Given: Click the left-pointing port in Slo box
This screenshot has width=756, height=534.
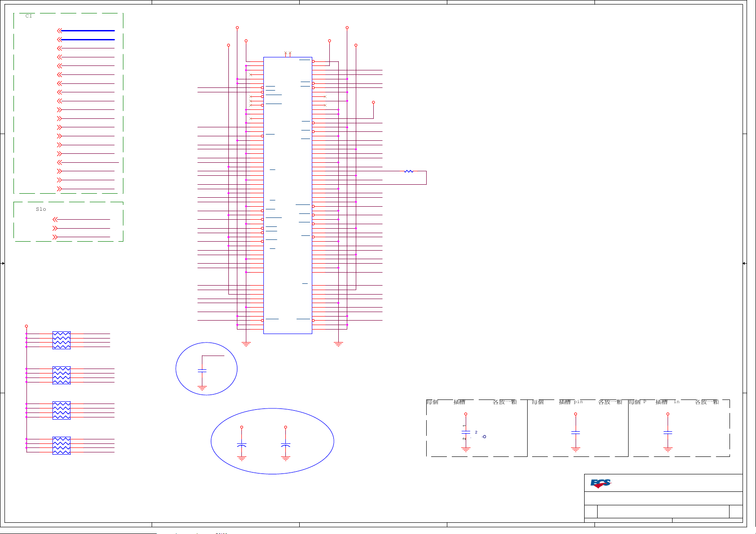Looking at the screenshot, I should (x=55, y=219).
